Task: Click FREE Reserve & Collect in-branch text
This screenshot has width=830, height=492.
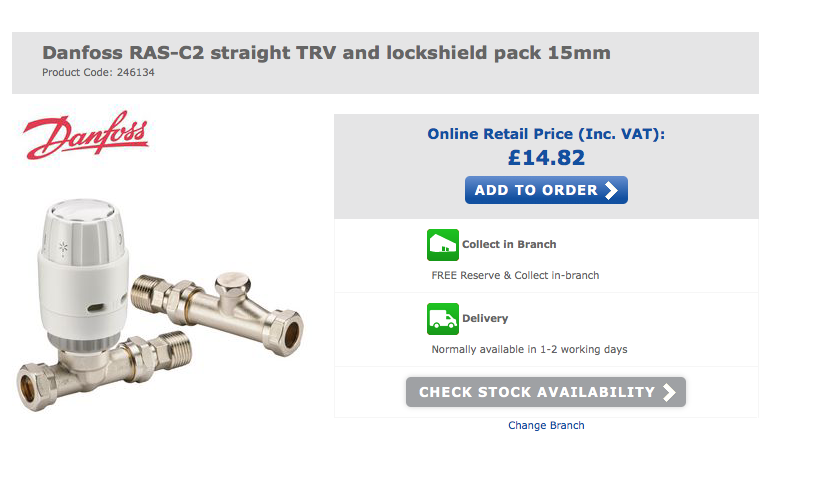Action: point(515,275)
